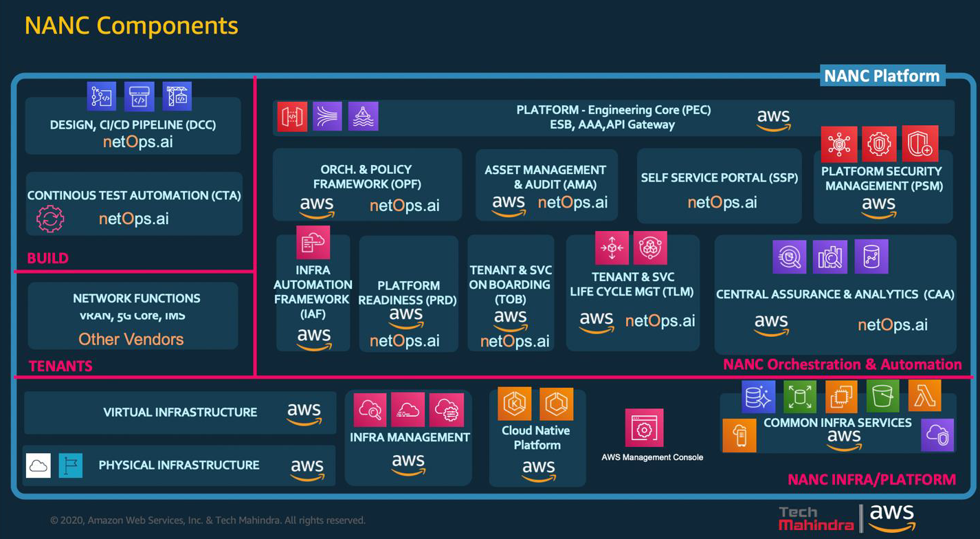Click the pink 'NANC INFRA/PLATFORM' label
This screenshot has height=539, width=980.
(x=871, y=480)
